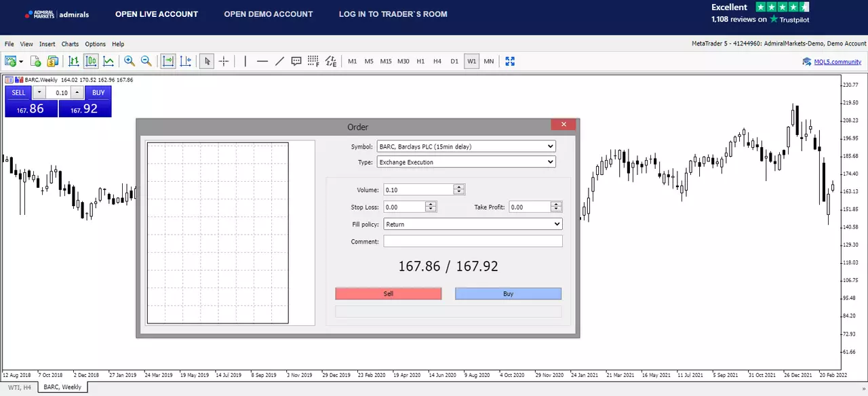Image resolution: width=868 pixels, height=396 pixels.
Task: Select the W1 weekly timeframe
Action: [471, 61]
